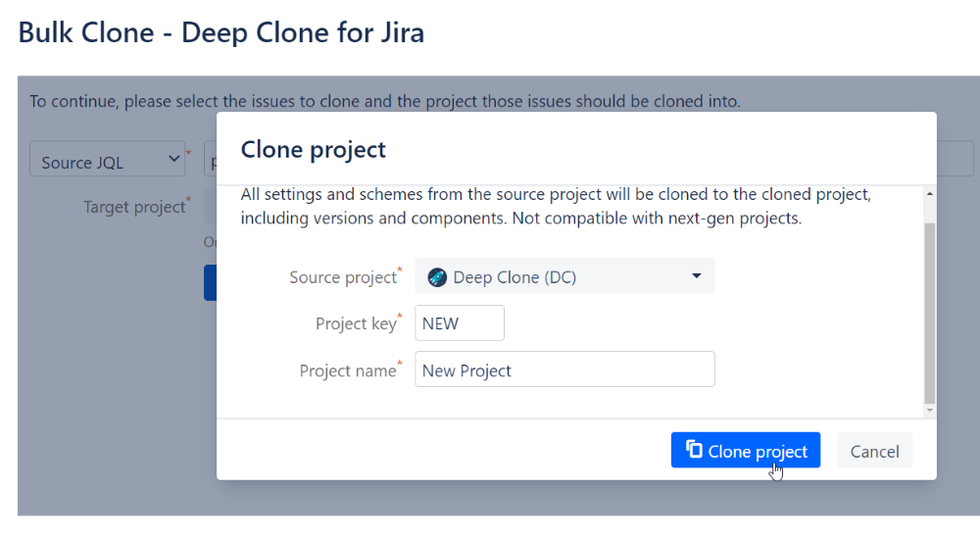Image resolution: width=980 pixels, height=540 pixels.
Task: Click the Project name label
Action: 347,370
